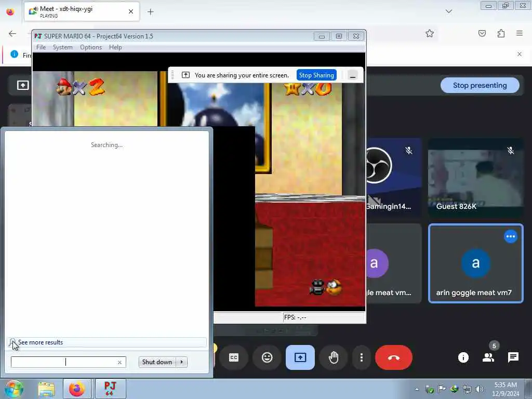Viewport: 532px width, 399px height.
Task: Open the emoji reactions button
Action: click(x=267, y=357)
